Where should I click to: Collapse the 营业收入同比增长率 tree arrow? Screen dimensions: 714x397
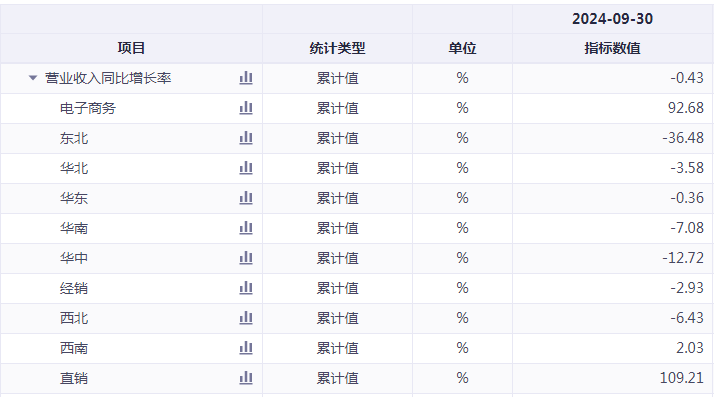click(x=33, y=78)
